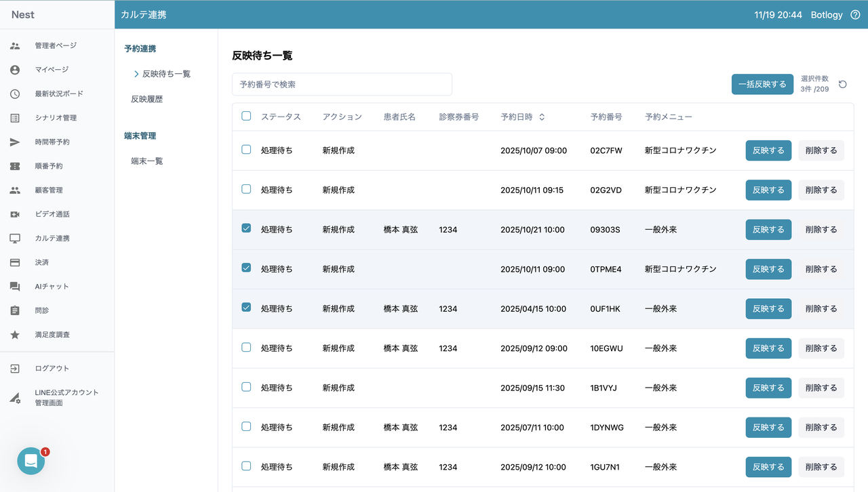Click 削除する for reservation 0TPME4

pos(821,269)
